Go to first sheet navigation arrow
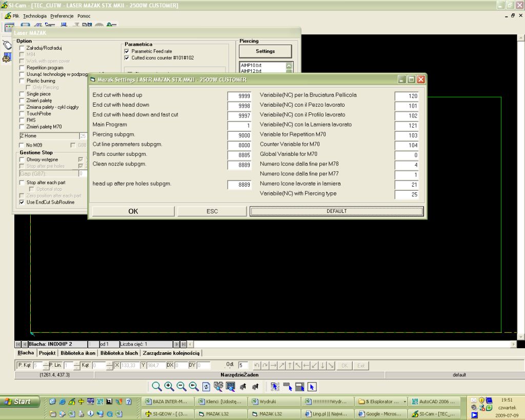The image size is (525, 420). coord(18,344)
